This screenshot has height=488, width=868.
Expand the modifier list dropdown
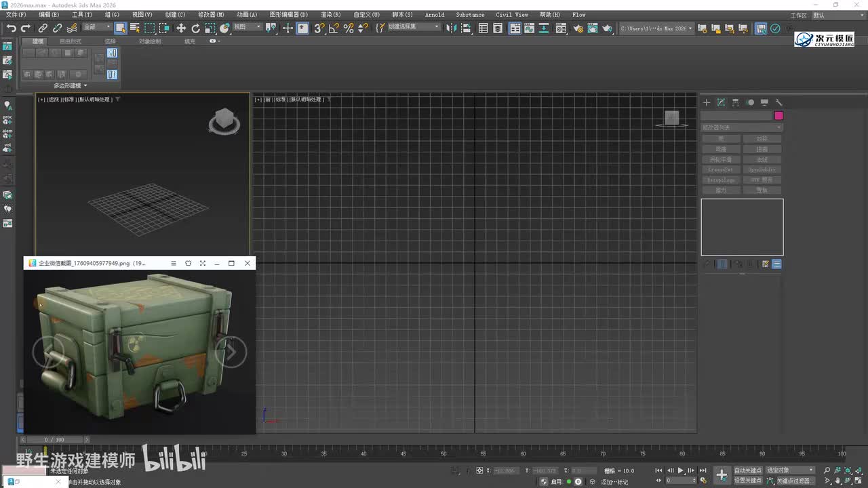pyautogui.click(x=741, y=127)
